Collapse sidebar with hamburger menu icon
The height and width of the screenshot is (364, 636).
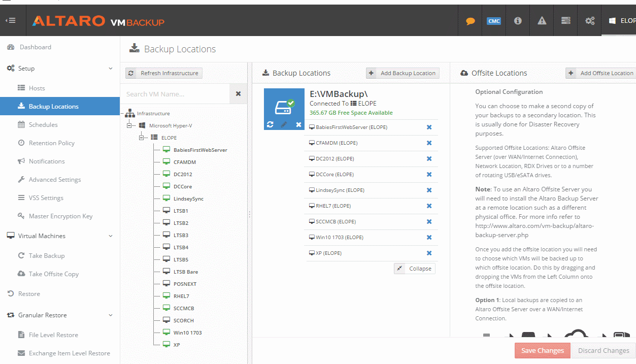(x=10, y=21)
